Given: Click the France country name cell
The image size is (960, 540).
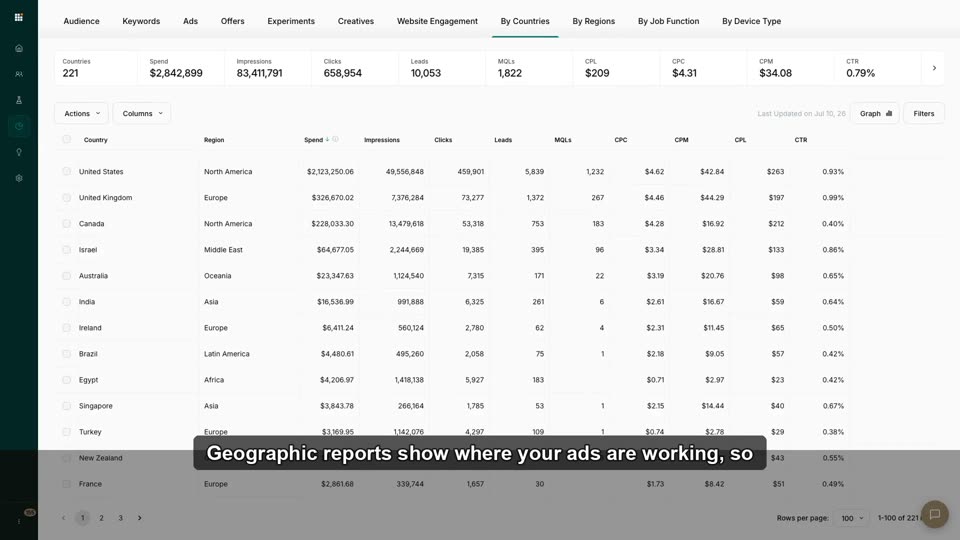Looking at the screenshot, I should 90,484.
